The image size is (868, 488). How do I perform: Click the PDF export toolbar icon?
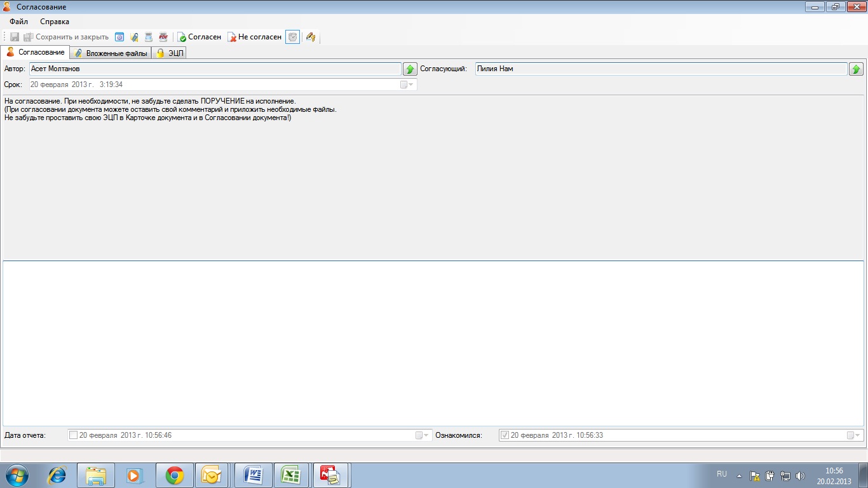pos(163,37)
